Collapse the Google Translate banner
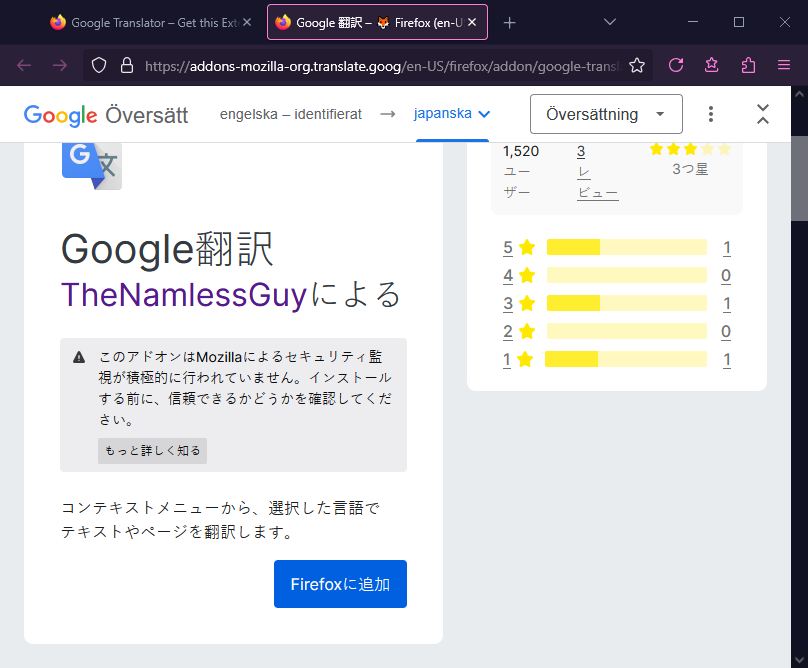Screen dimensions: 808x668 763,114
